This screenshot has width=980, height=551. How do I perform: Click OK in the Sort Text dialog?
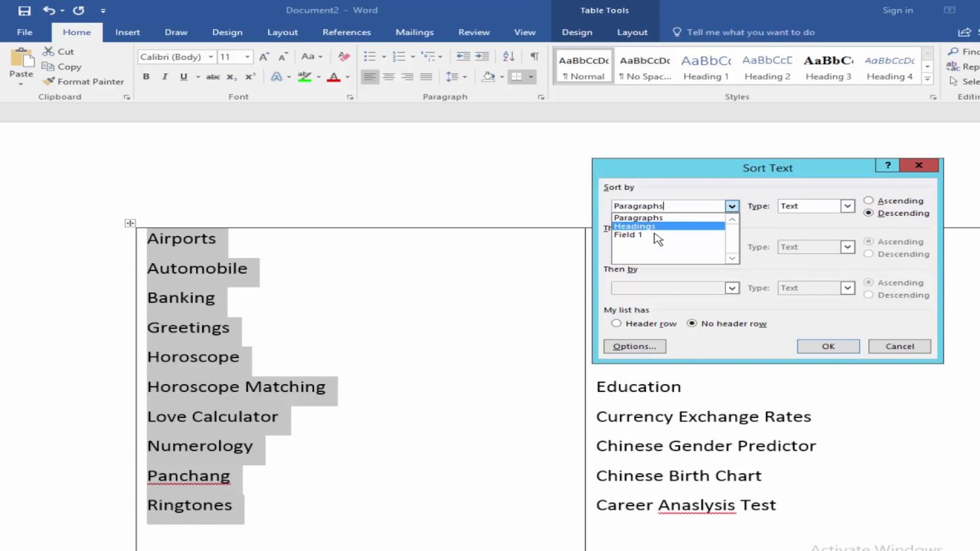coord(828,347)
